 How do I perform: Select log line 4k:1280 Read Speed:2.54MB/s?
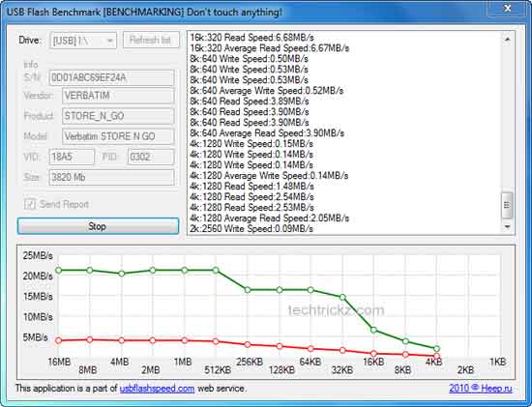pyautogui.click(x=251, y=196)
